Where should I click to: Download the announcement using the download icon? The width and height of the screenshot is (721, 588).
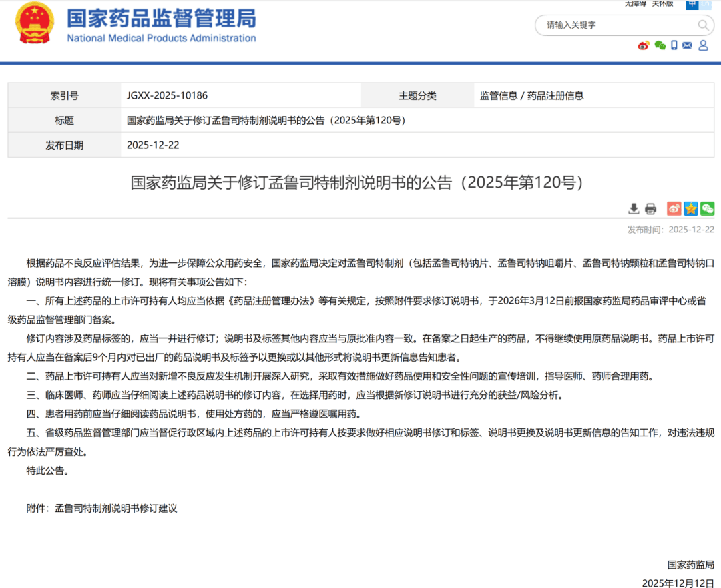tap(634, 208)
